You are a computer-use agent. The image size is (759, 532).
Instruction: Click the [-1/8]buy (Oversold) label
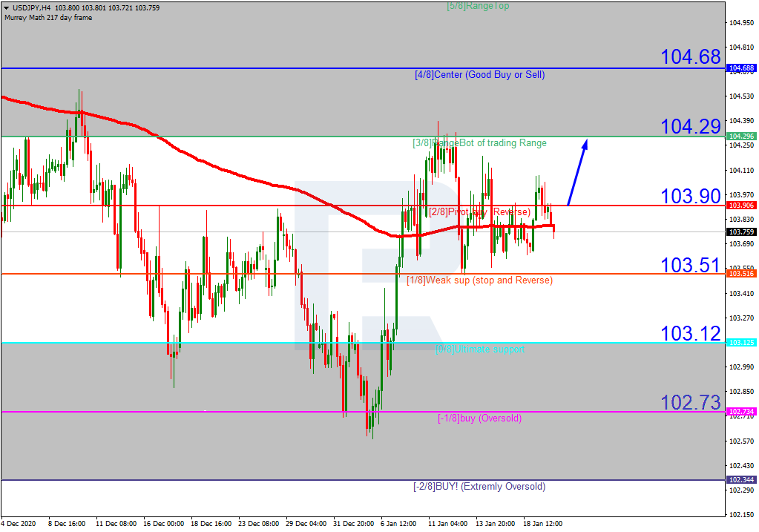coord(479,418)
